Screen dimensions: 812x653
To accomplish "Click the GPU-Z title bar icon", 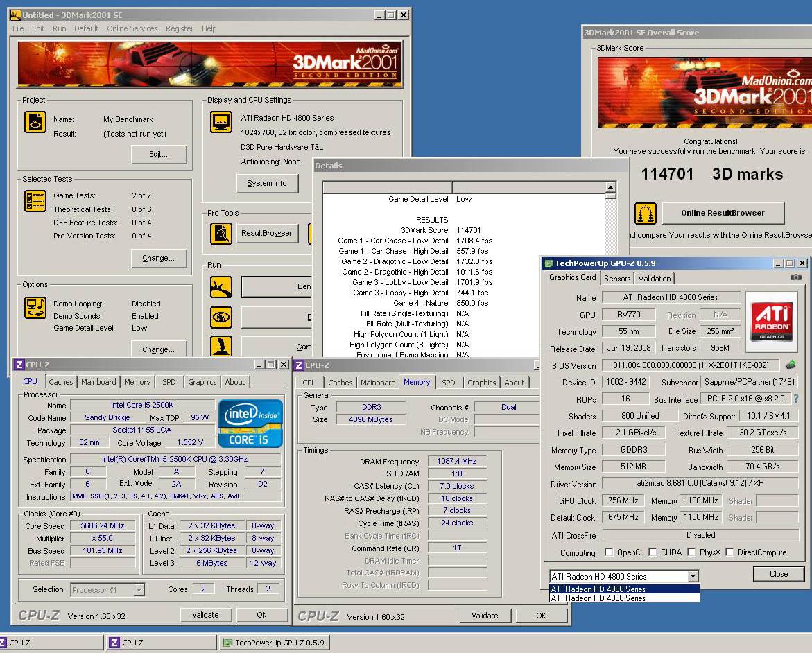I will point(548,263).
